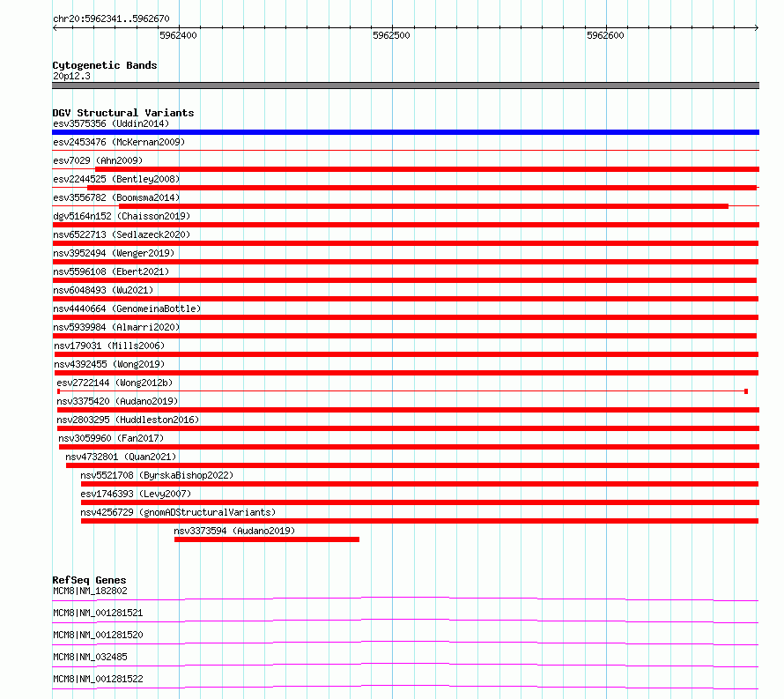Click the RefSeq Genes track title
Screen dimensions: 784x699
click(x=89, y=580)
